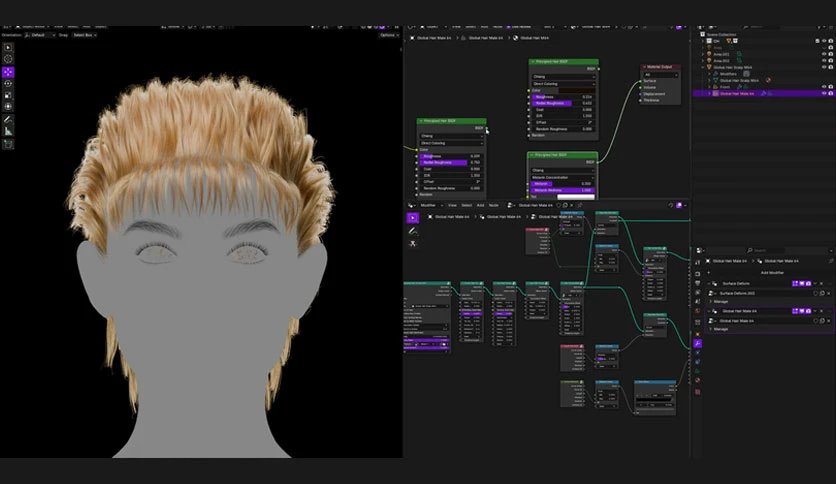836x484 pixels.
Task: Unlink node group in geometry node header
Action: pyautogui.click(x=572, y=205)
